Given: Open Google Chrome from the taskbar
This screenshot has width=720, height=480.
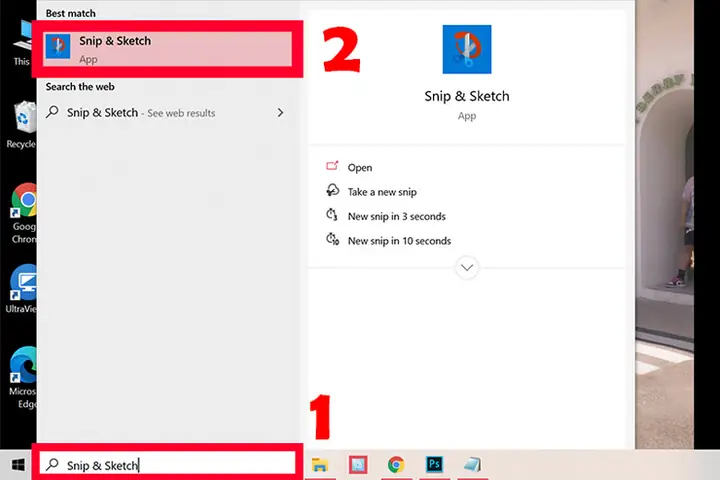Looking at the screenshot, I should pyautogui.click(x=396, y=465).
